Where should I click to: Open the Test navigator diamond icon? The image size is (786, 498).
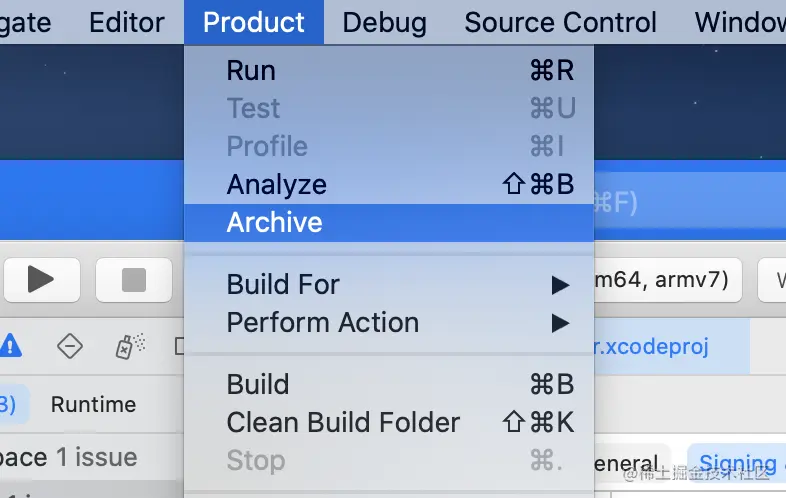pos(69,346)
